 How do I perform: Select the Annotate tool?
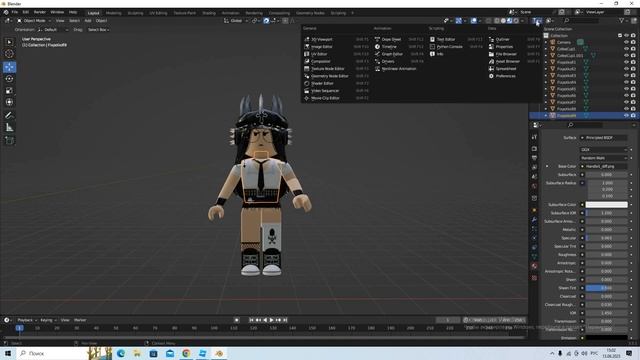9,116
